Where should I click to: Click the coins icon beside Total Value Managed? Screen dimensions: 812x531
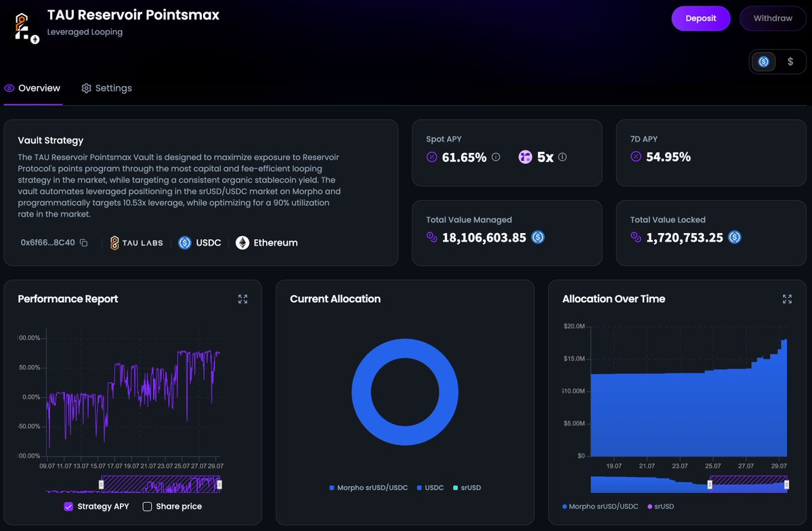coord(432,237)
